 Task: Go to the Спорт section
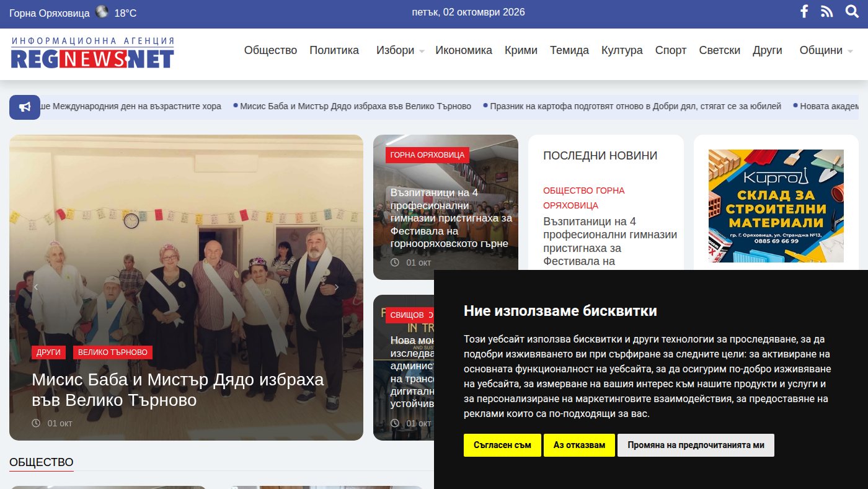(x=671, y=50)
